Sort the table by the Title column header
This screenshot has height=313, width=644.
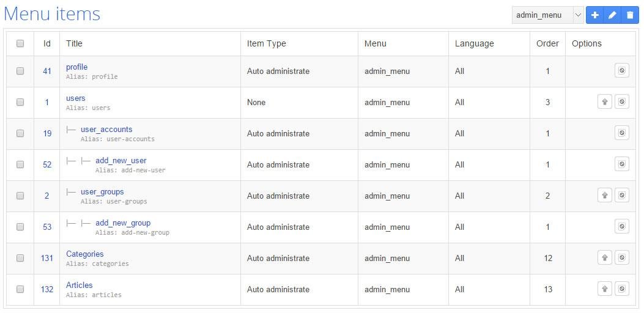(x=74, y=43)
